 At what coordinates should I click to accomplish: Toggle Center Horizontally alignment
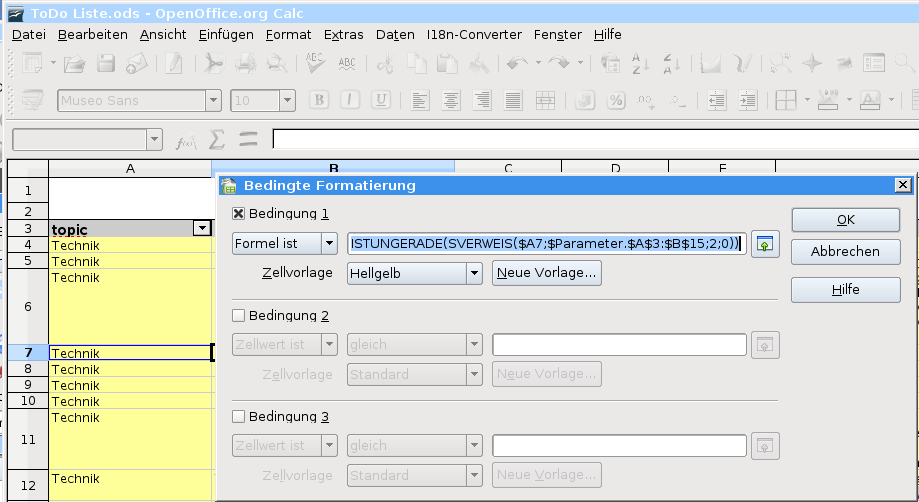click(x=451, y=101)
